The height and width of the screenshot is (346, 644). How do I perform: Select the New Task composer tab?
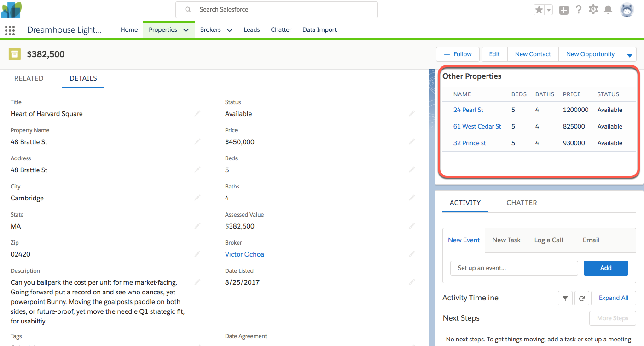click(506, 240)
